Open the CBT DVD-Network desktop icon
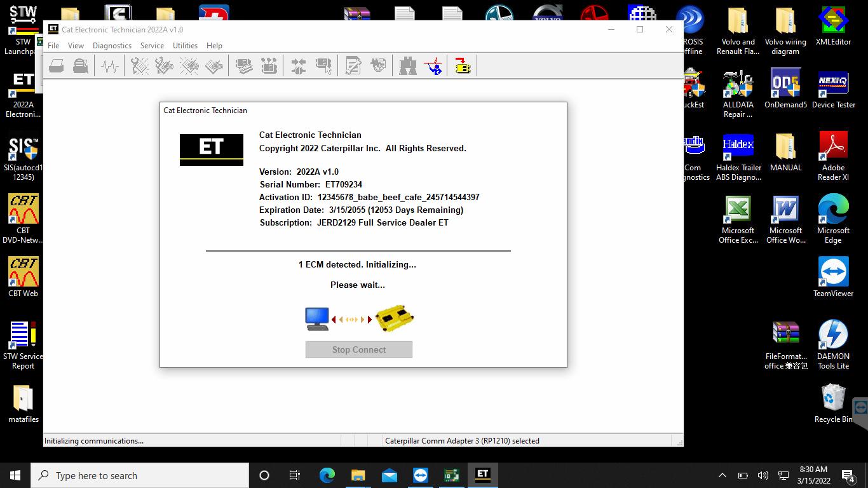This screenshot has height=488, width=868. pos(23,219)
